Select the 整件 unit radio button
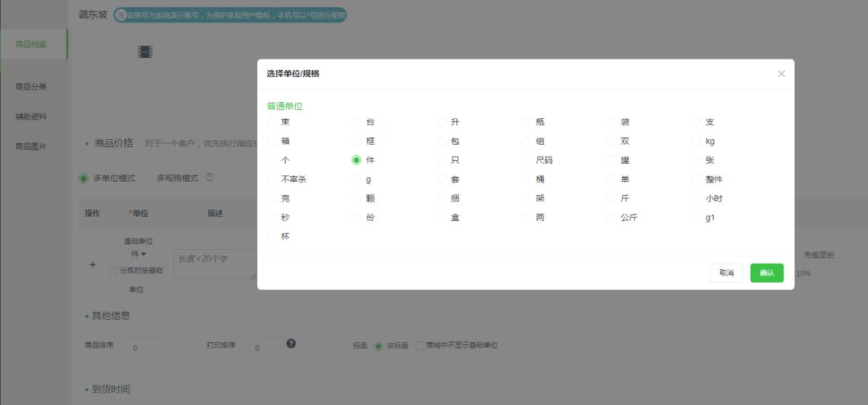This screenshot has width=868, height=405. point(696,179)
